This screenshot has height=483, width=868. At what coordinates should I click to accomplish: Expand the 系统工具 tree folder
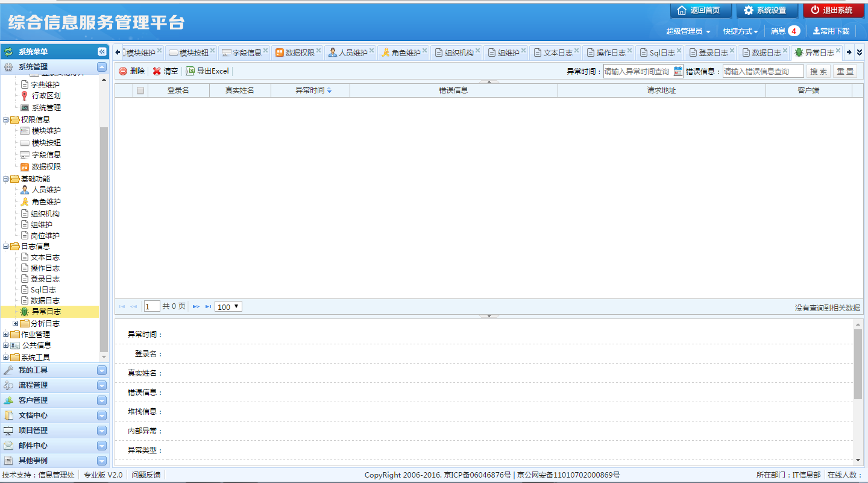click(x=6, y=358)
